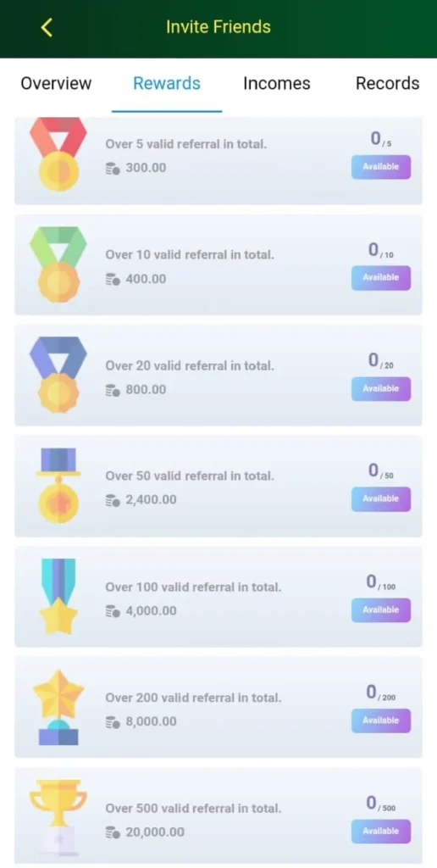The width and height of the screenshot is (437, 868).
Task: Tap Available on 10 referral reward
Action: [x=381, y=277]
